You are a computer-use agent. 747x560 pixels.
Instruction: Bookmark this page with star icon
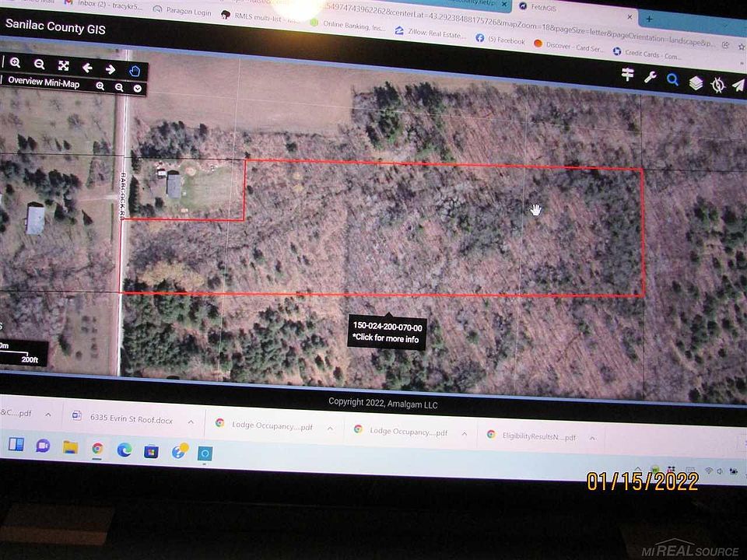coord(742,47)
